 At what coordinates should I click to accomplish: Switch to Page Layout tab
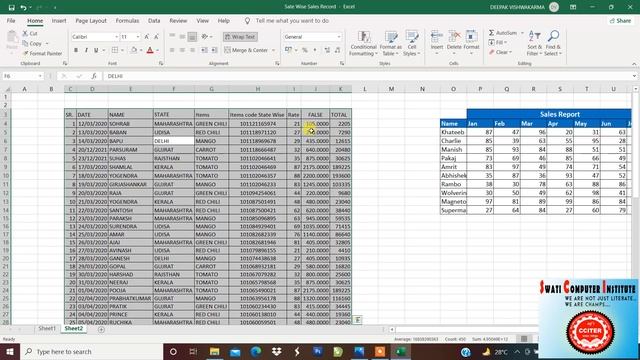click(x=91, y=20)
